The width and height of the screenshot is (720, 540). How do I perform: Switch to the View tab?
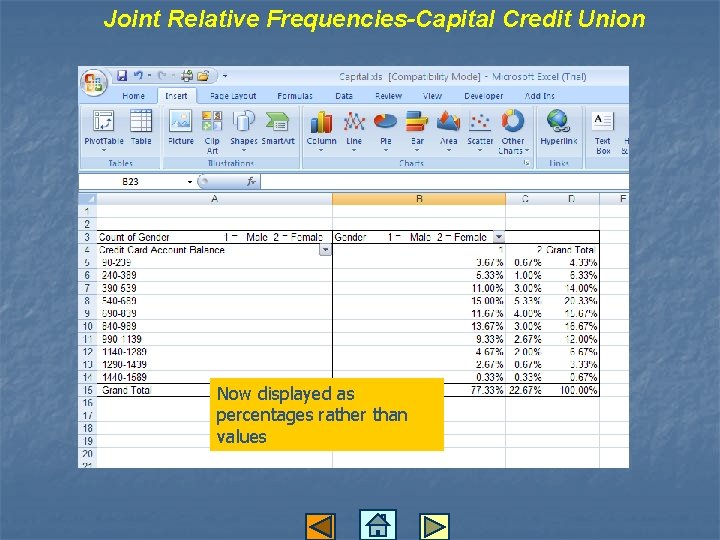432,96
